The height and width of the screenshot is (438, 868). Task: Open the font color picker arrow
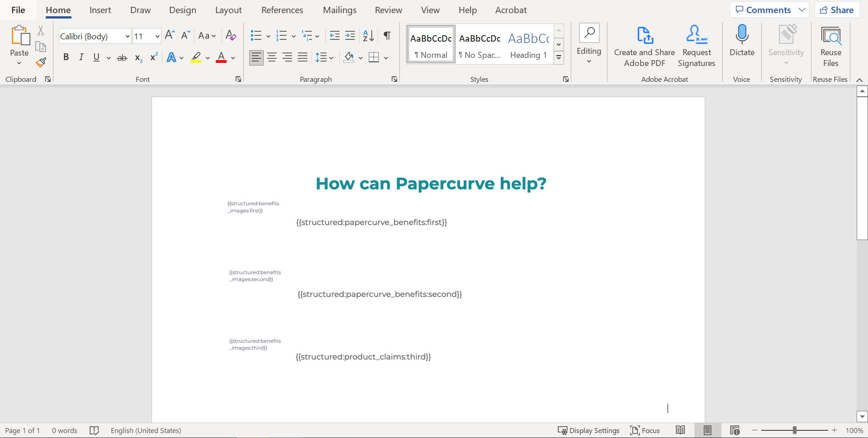[233, 57]
